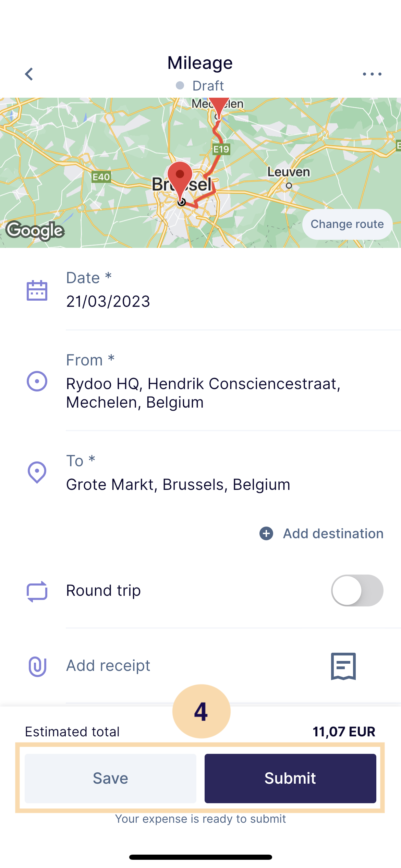
Task: Tap the Google logo on the map
Action: click(35, 230)
